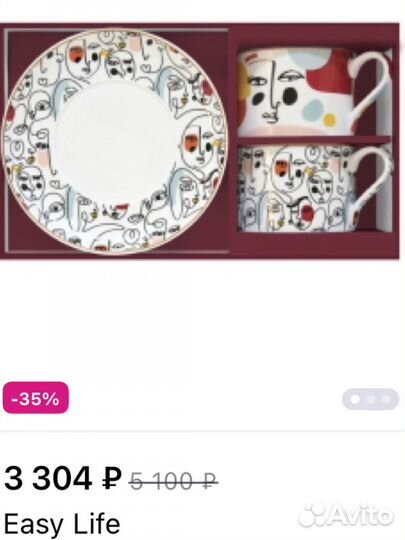Click the crossed-out 5 100 ₽ price
Image resolution: width=405 pixels, height=540 pixels.
173,481
